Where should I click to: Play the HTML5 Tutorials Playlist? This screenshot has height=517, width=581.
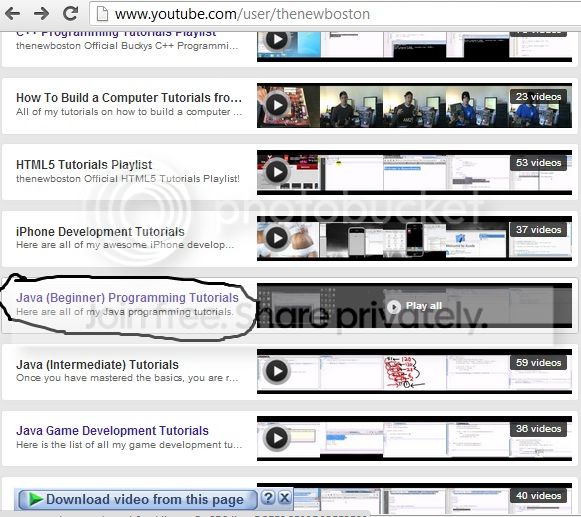276,172
